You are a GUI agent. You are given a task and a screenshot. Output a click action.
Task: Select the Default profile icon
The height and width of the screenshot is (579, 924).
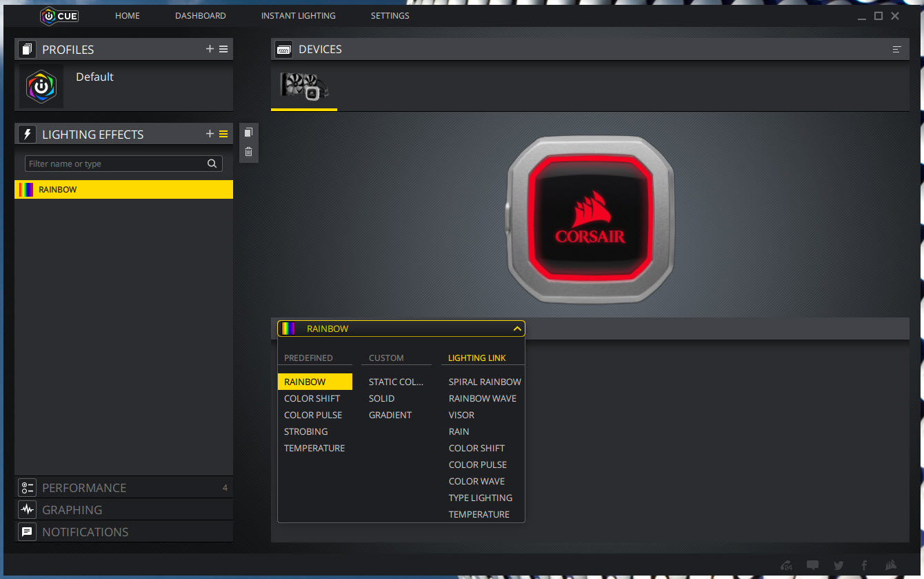(x=41, y=86)
